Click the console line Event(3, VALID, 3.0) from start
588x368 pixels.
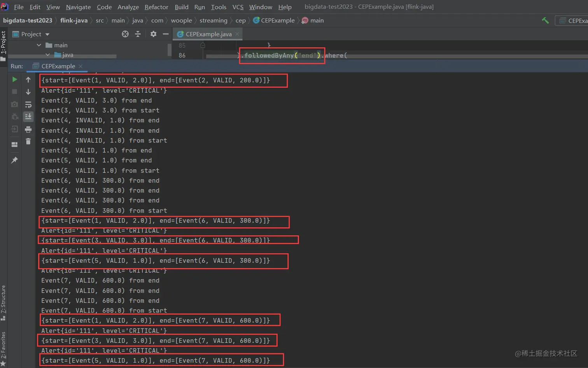(x=100, y=110)
